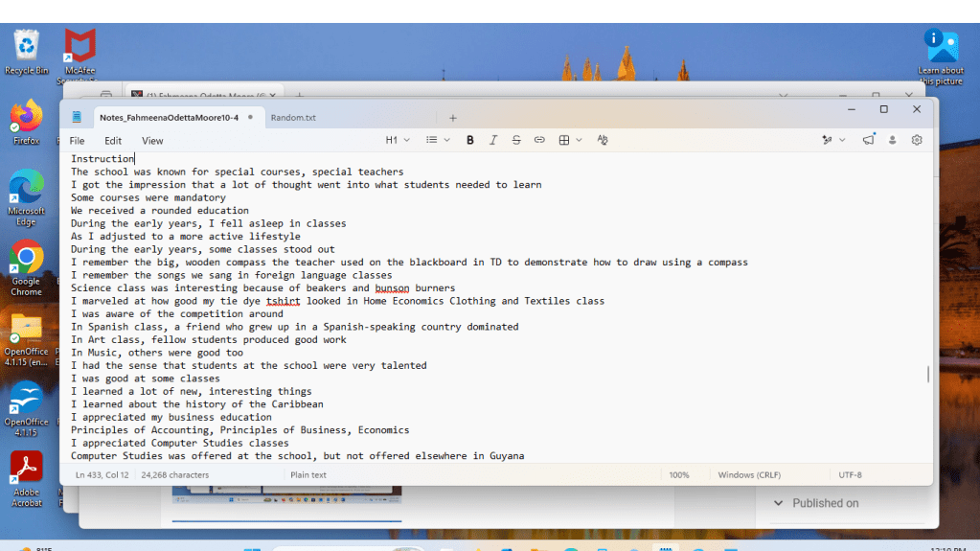This screenshot has width=980, height=551.
Task: Click the Plain text format indicator
Action: click(308, 474)
